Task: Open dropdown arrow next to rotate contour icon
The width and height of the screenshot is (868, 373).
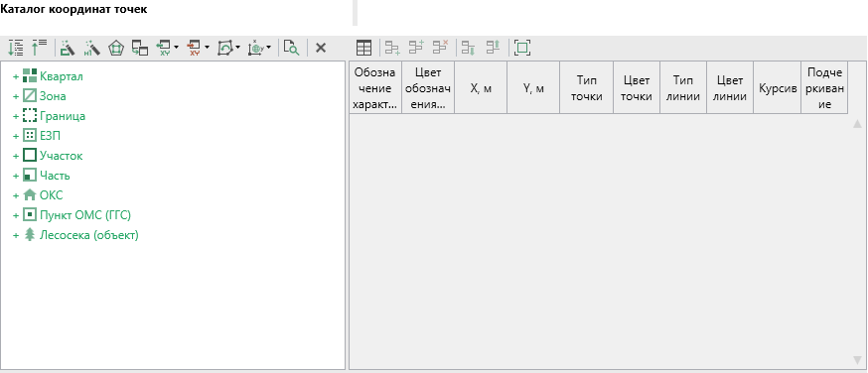Action: [237, 48]
